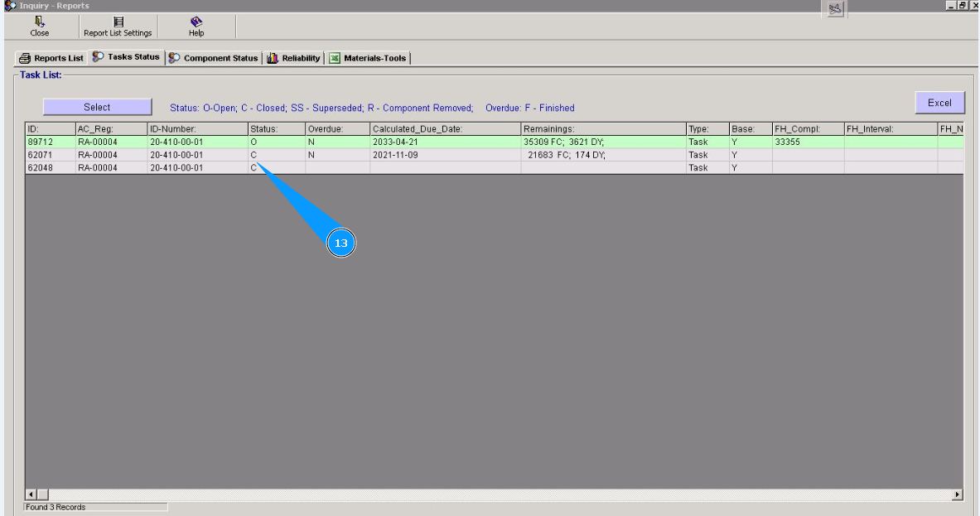Viewport: 980px width, 516px height.
Task: Click the Calculated_Due_Date column header
Action: pyautogui.click(x=446, y=128)
